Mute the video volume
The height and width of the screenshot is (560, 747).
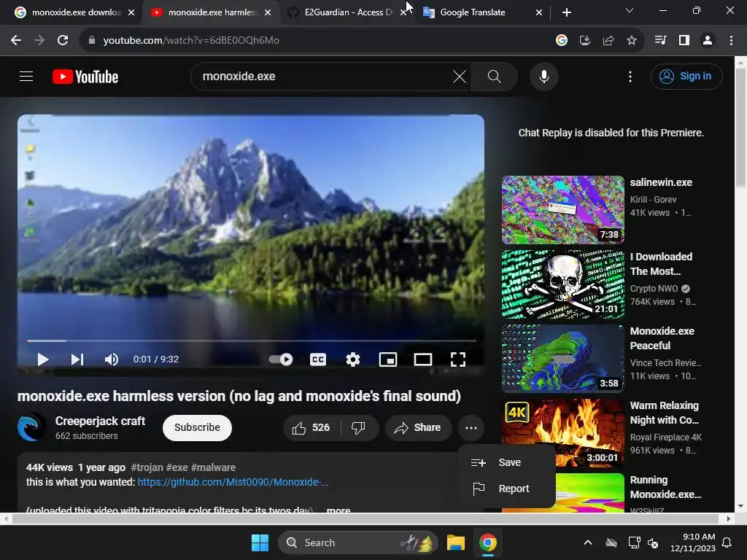point(111,359)
